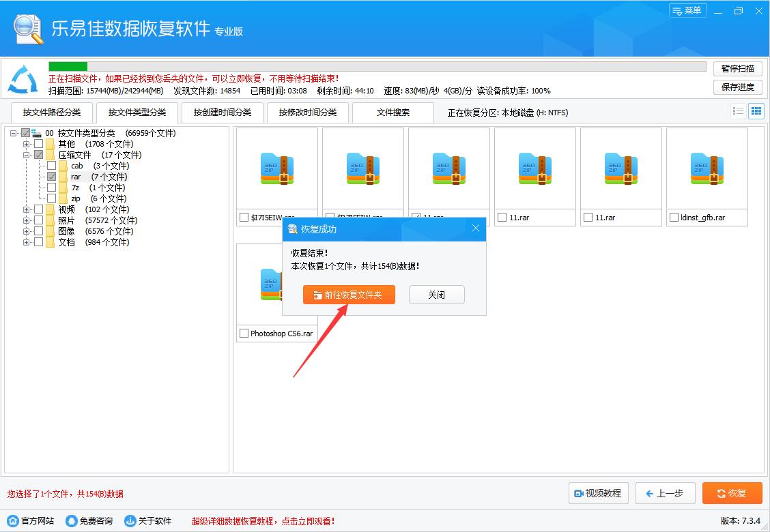Viewport: 770px width, 532px height.
Task: Expand the 其他 tree node
Action: [26, 144]
